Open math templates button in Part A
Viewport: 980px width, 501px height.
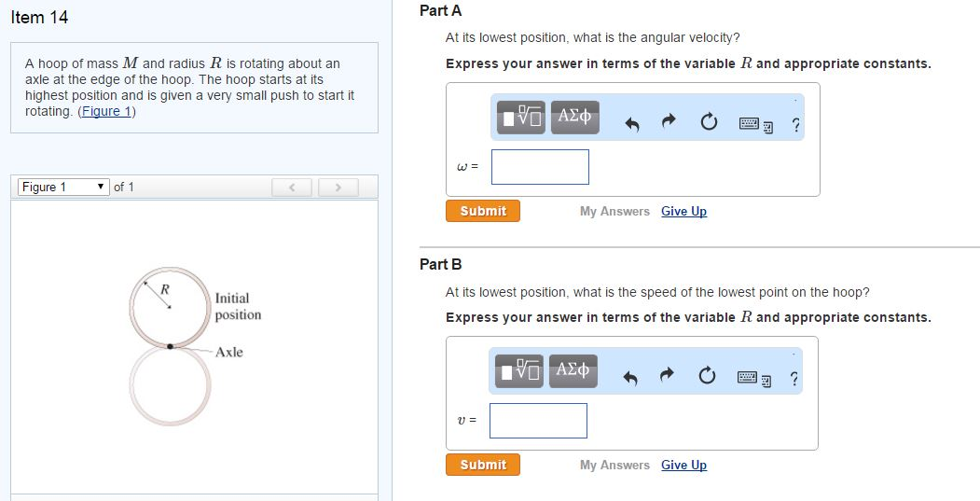pos(521,118)
